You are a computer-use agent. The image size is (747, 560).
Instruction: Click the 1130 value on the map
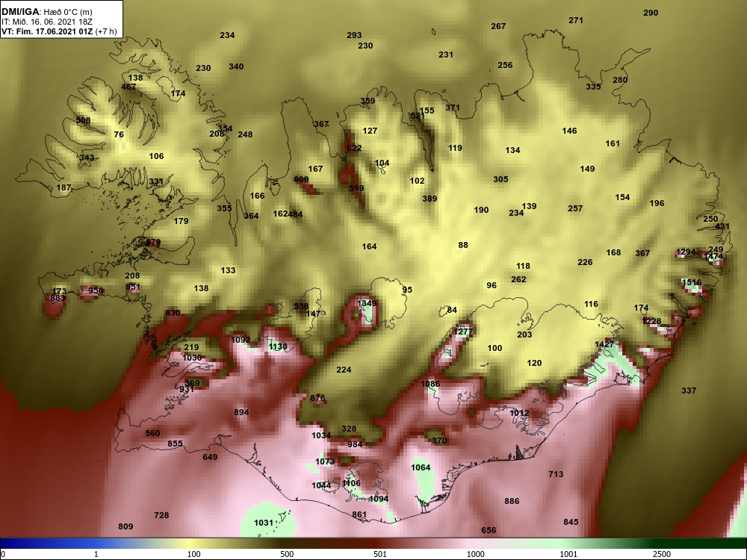[x=278, y=346]
